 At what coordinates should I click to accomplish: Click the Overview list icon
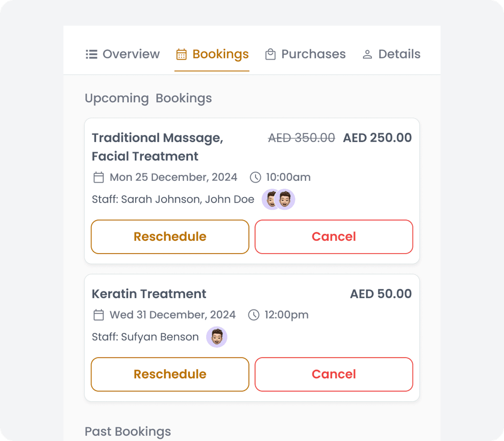click(x=92, y=54)
